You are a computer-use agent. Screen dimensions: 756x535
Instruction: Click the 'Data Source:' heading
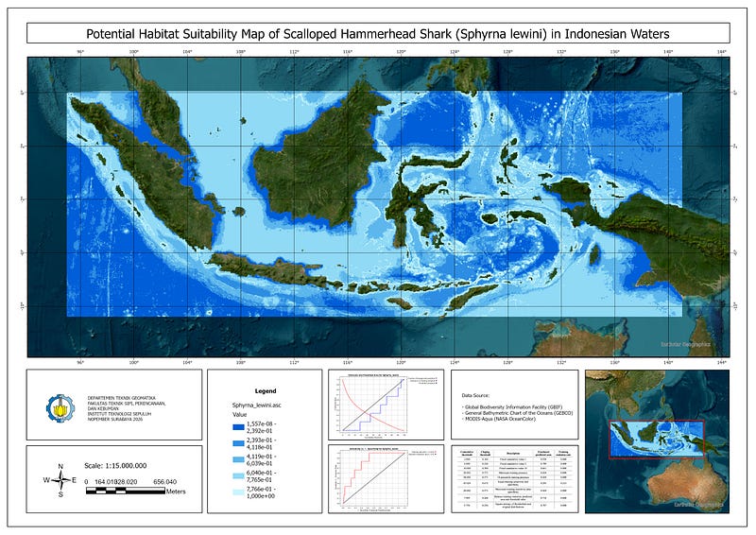tap(475, 396)
